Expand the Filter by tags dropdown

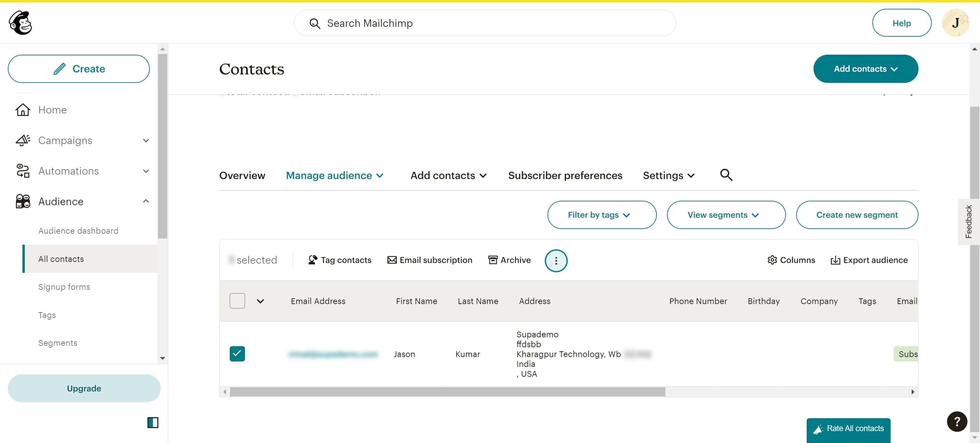(601, 215)
